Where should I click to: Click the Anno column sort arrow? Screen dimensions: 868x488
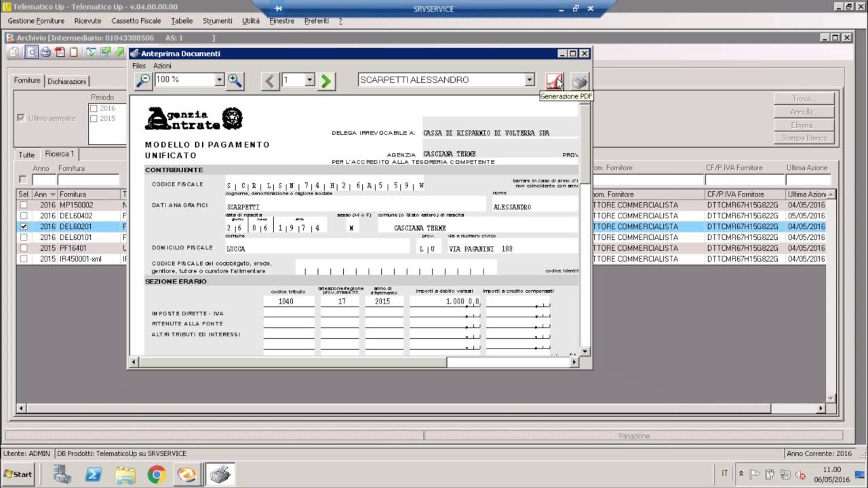pos(53,195)
